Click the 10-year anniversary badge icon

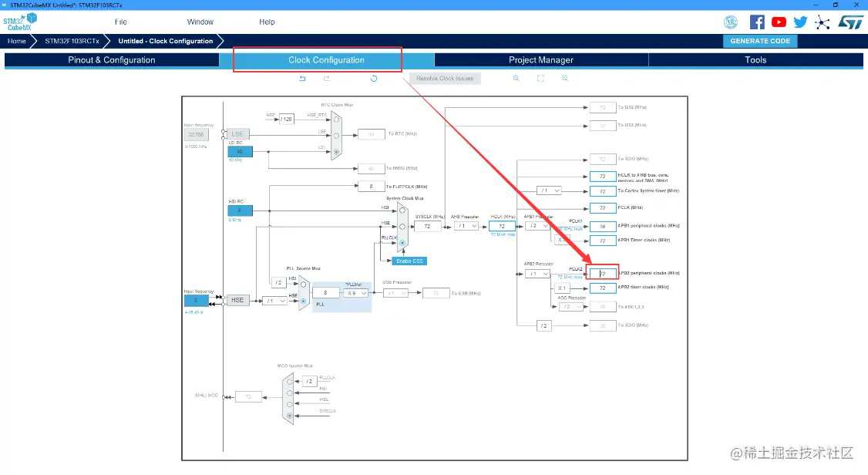coord(731,22)
